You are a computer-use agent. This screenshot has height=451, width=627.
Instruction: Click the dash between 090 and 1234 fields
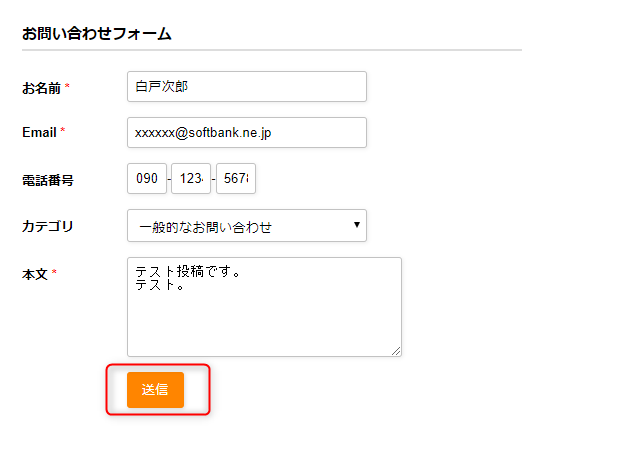point(169,180)
